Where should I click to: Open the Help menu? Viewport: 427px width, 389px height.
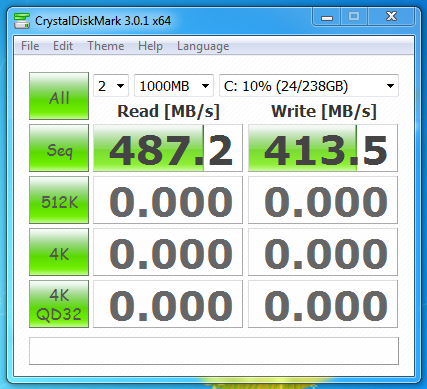[x=150, y=46]
